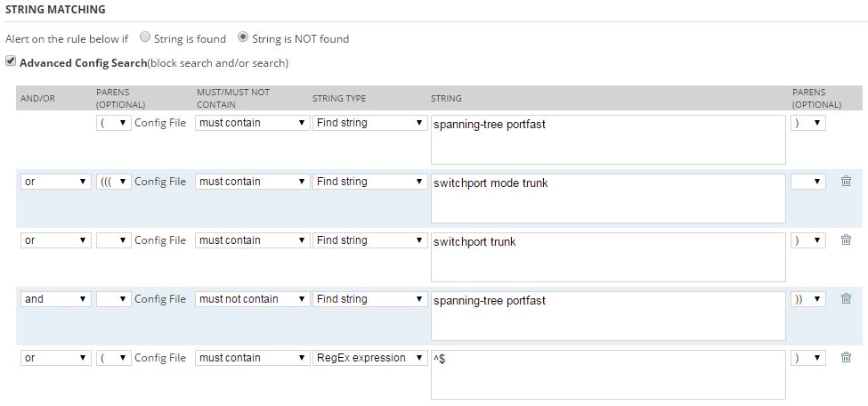Open first row's 'must contain' dropdown

[252, 123]
